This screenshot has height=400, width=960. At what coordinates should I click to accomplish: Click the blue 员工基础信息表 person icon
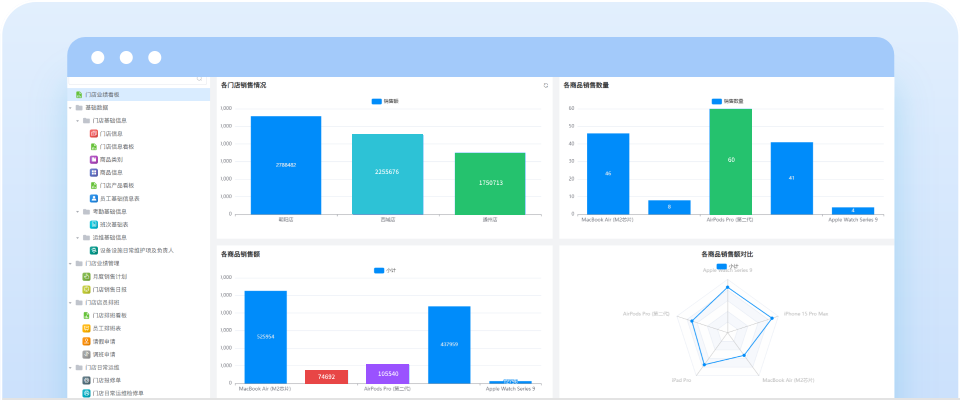94,198
